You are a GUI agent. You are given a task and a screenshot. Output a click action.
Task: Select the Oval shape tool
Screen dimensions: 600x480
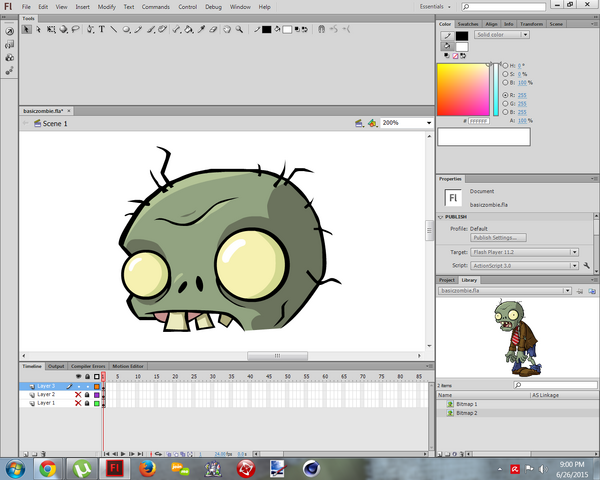coord(126,29)
